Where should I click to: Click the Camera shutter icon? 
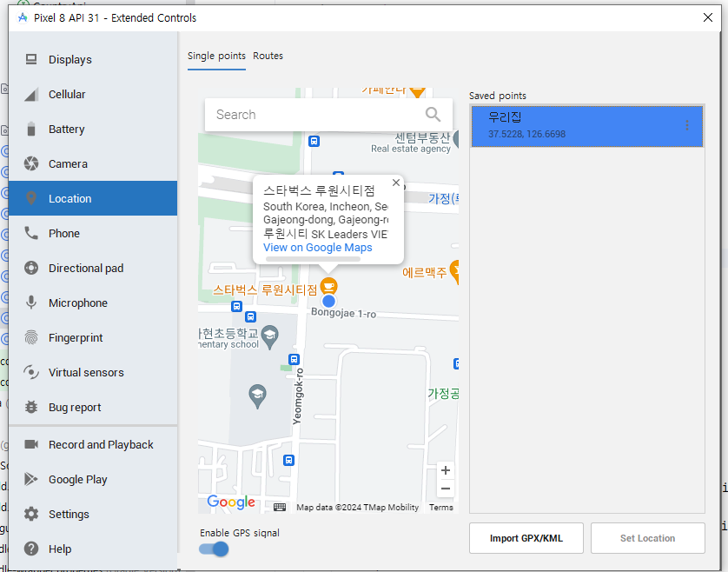click(31, 163)
